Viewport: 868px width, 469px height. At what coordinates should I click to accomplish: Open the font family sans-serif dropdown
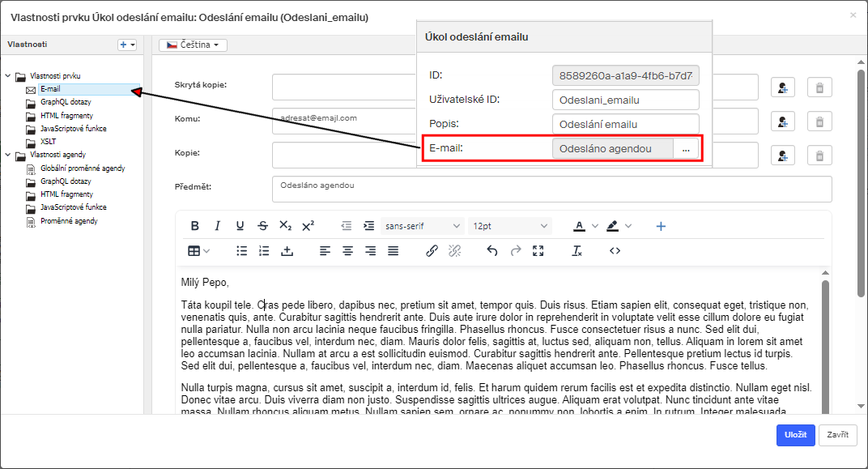423,226
